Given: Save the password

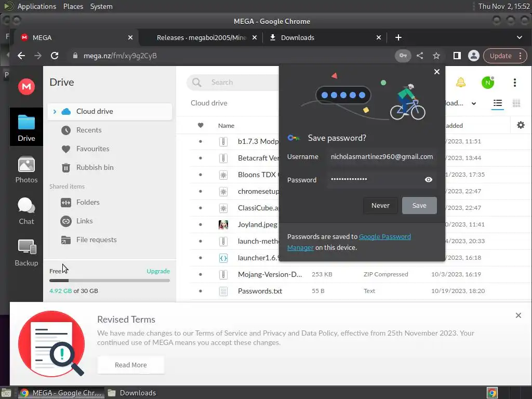Looking at the screenshot, I should (x=419, y=205).
